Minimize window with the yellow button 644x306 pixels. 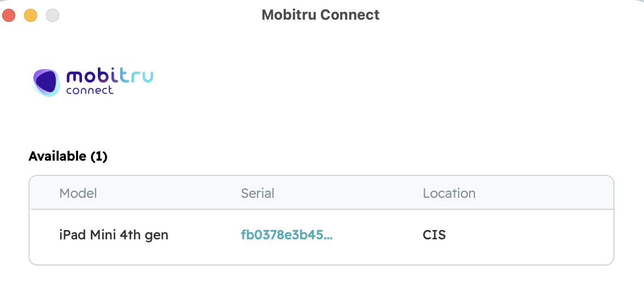[31, 15]
